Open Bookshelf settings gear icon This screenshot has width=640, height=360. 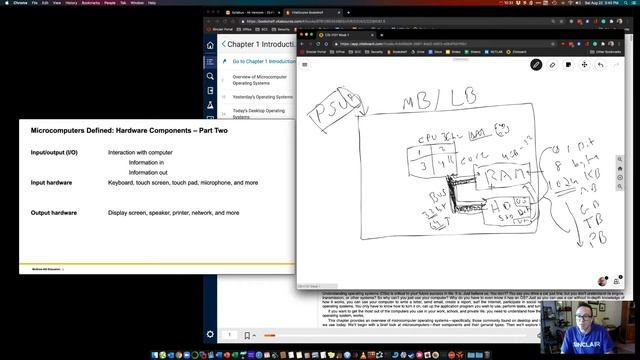210,334
